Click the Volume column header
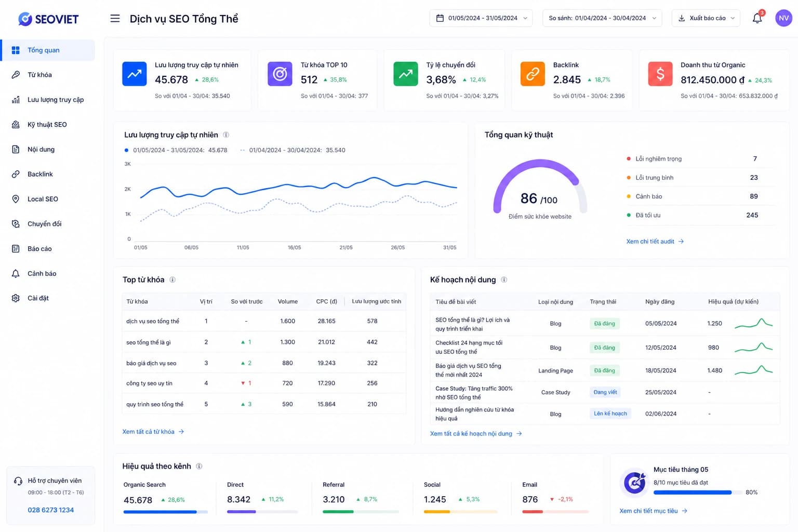The image size is (798, 532). point(288,301)
